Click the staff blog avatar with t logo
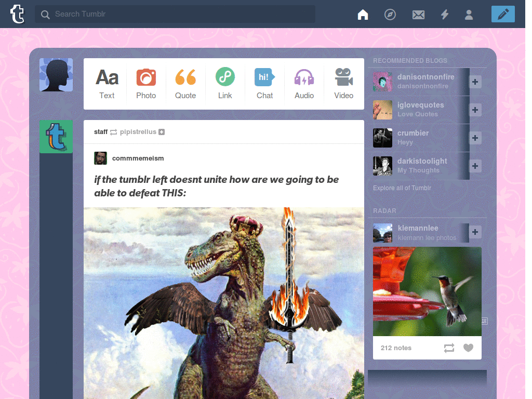The image size is (532, 399). pyautogui.click(x=56, y=137)
